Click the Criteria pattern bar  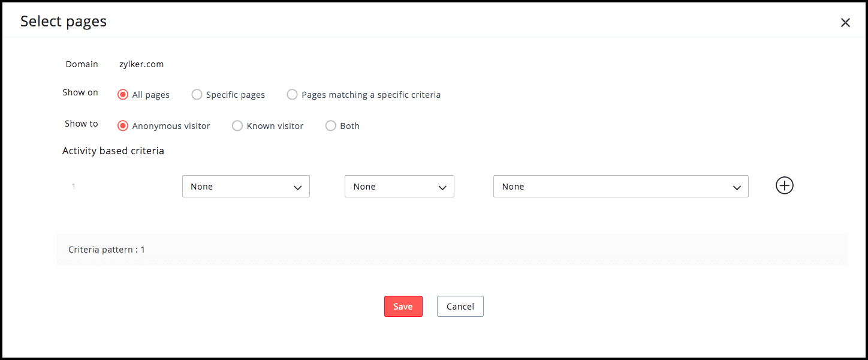(451, 250)
